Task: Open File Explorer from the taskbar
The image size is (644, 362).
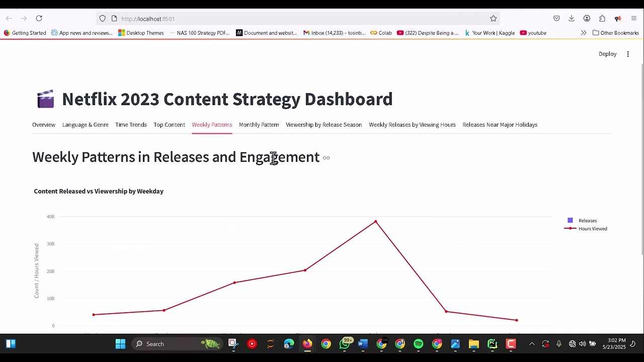Action: coord(474,344)
